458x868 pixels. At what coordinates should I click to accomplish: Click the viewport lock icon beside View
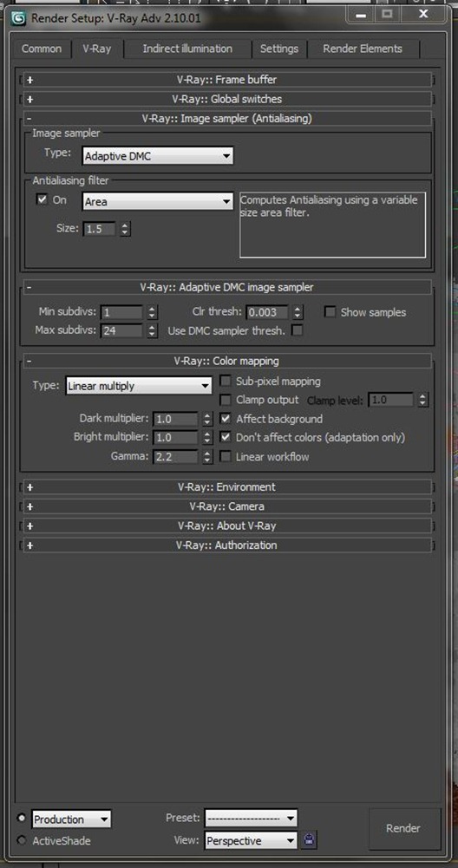(x=309, y=840)
